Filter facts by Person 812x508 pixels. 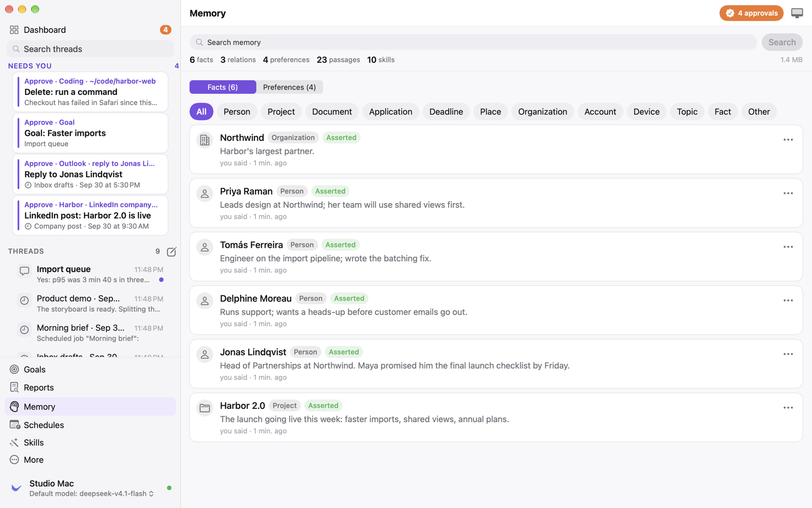237,112
